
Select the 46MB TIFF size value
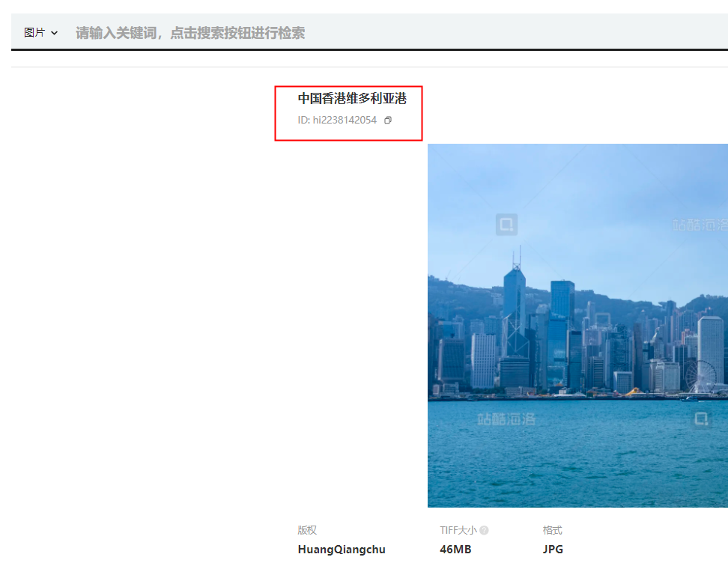[455, 550]
